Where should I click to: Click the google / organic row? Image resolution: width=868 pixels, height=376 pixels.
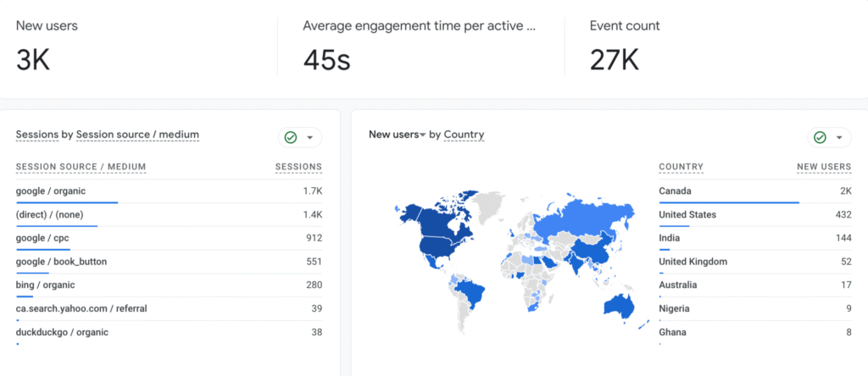coord(51,191)
